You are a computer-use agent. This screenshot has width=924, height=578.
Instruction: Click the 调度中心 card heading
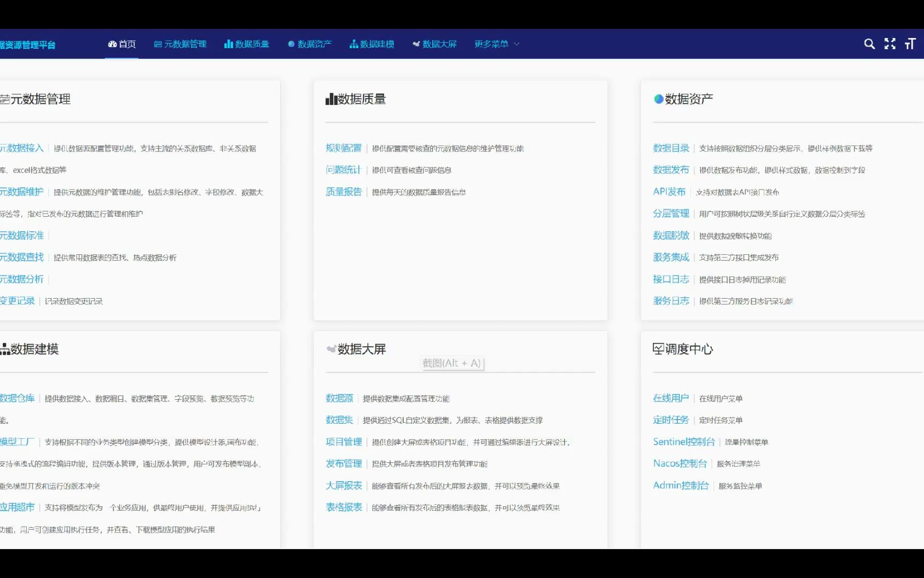689,349
